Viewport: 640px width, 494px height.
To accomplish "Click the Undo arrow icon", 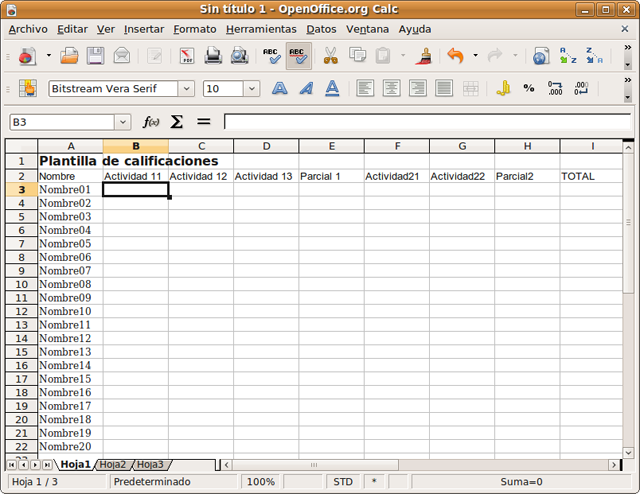I will [x=456, y=56].
